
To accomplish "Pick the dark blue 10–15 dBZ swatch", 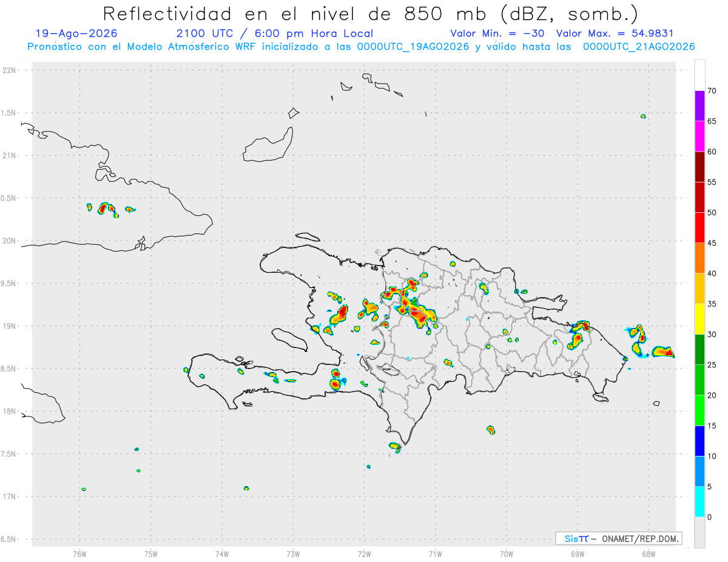I will pyautogui.click(x=699, y=441).
